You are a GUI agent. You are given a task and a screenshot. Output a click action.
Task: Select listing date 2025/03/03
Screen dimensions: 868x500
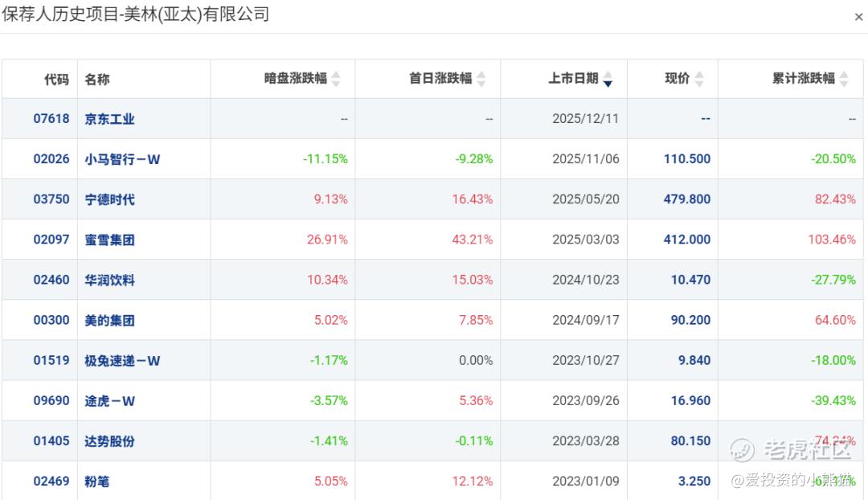pos(586,240)
